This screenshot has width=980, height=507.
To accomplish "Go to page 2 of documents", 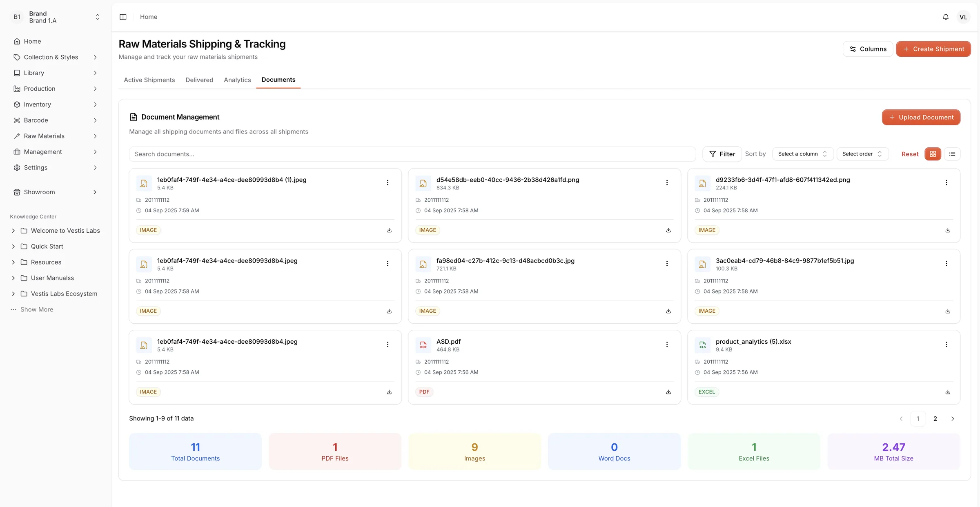I will tap(935, 418).
